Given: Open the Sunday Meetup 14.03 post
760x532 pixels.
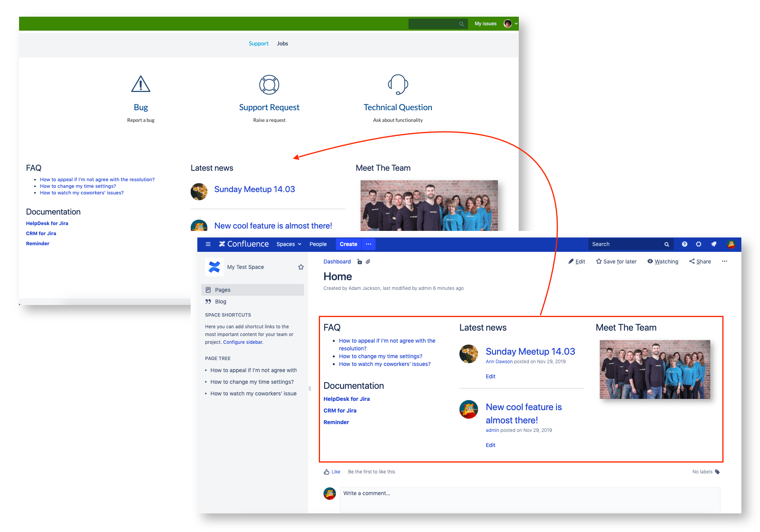Looking at the screenshot, I should pyautogui.click(x=530, y=351).
